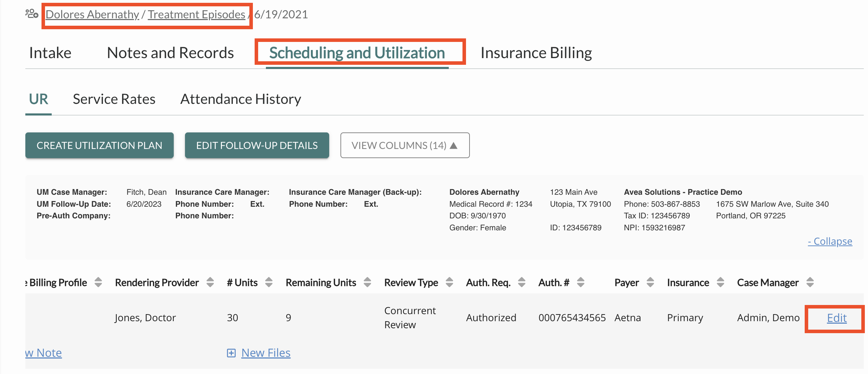The width and height of the screenshot is (868, 374).
Task: Sort records by Case Manager
Action: point(809,282)
